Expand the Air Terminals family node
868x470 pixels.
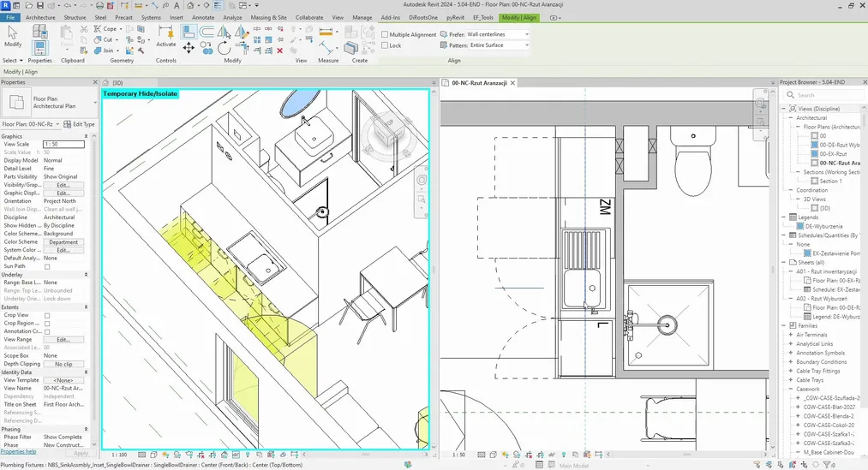pyautogui.click(x=791, y=335)
